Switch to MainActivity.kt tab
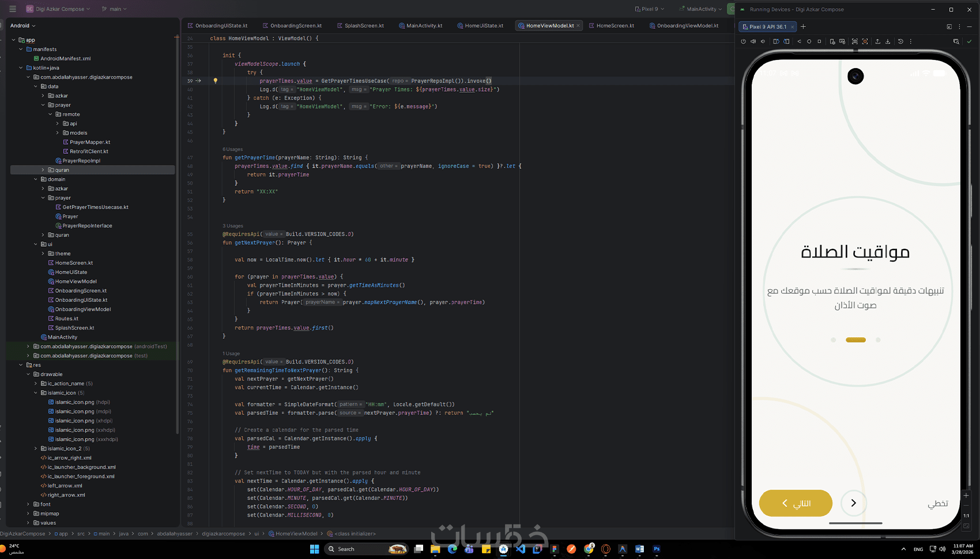The image size is (980, 559). (420, 25)
